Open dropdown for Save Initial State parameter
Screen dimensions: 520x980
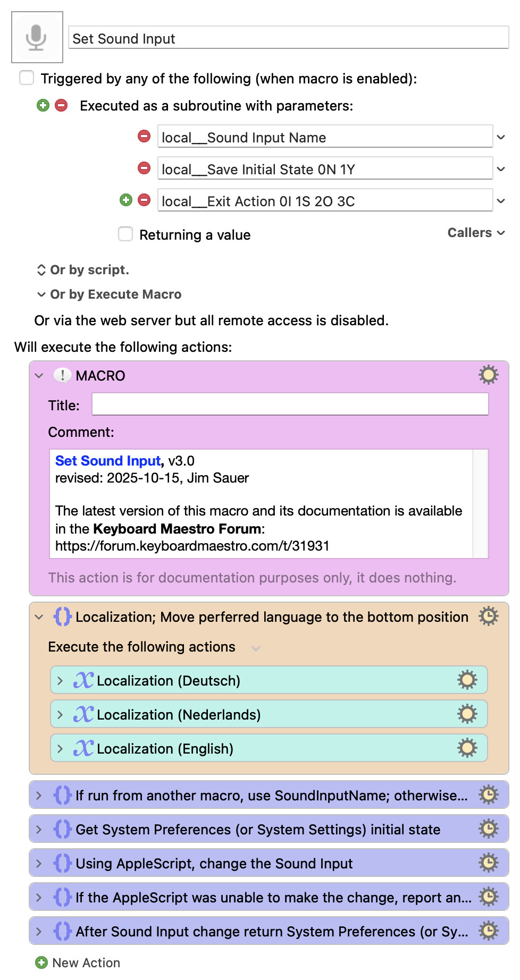500,169
